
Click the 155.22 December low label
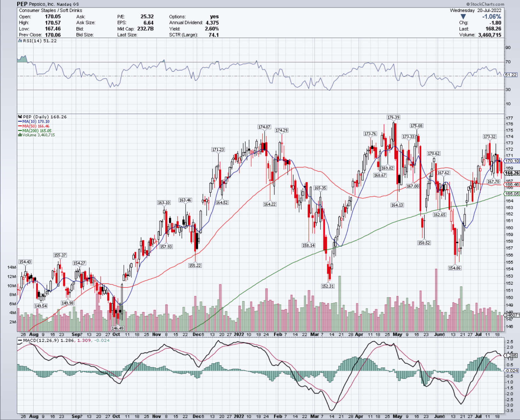(x=195, y=265)
